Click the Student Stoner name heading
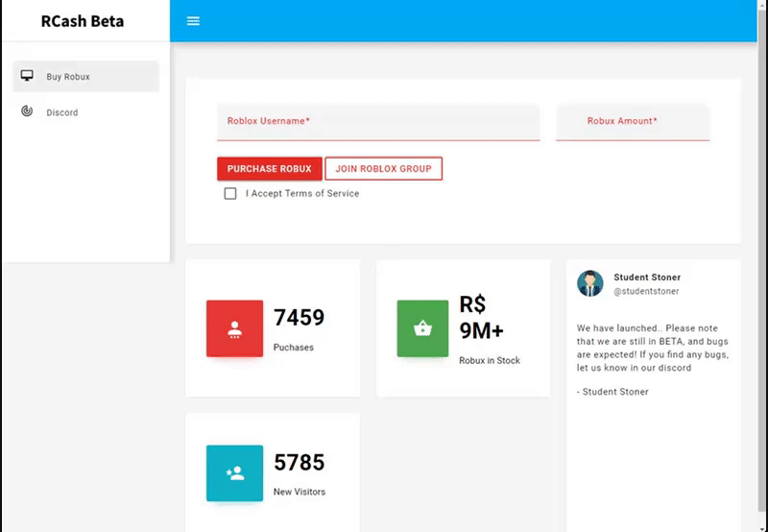 tap(647, 278)
